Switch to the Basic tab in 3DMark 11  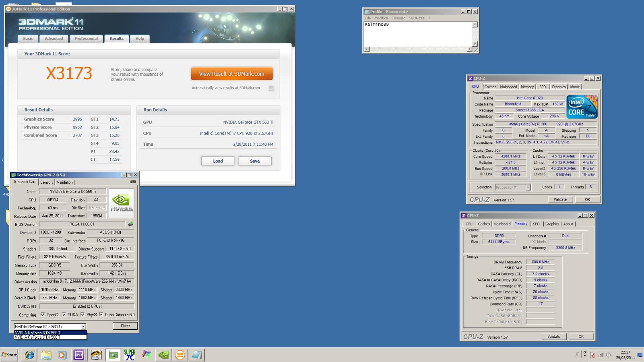(28, 39)
